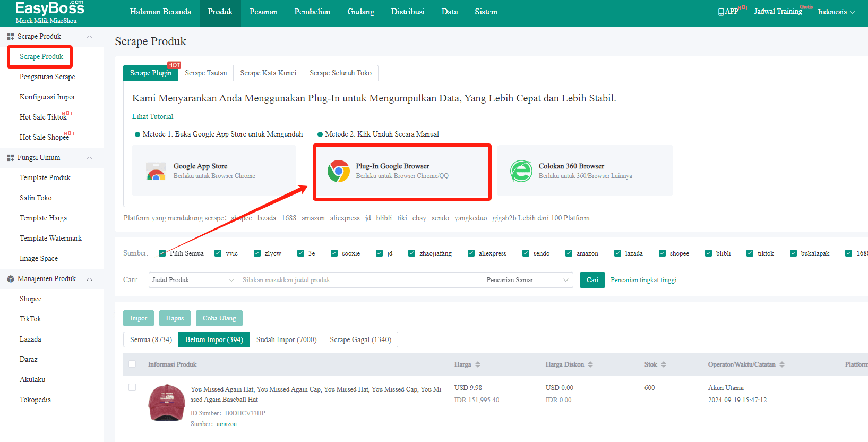Screen dimensions: 868x442
Task: Check the select-all checkbox in table header
Action: pyautogui.click(x=132, y=364)
